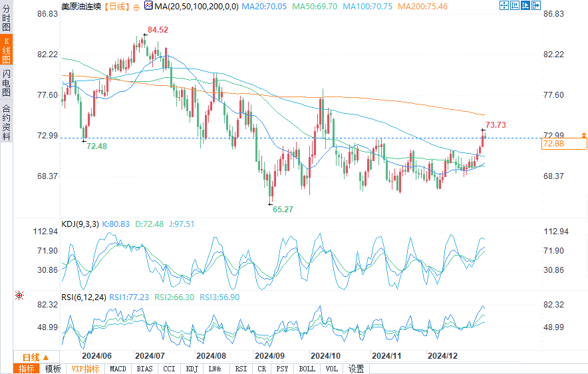This screenshot has width=588, height=374.
Task: Click the 美原油连续 contract title
Action: 81,7
